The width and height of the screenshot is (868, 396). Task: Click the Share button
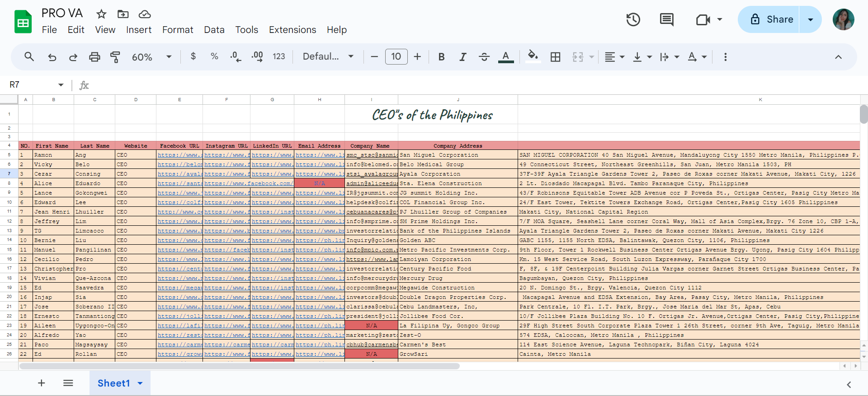769,19
